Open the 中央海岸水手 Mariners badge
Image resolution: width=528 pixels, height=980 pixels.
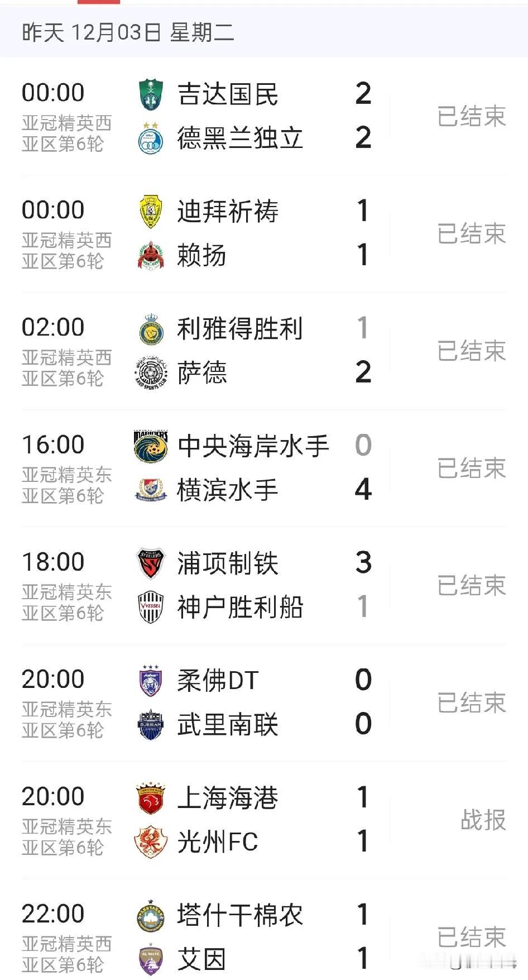point(151,446)
